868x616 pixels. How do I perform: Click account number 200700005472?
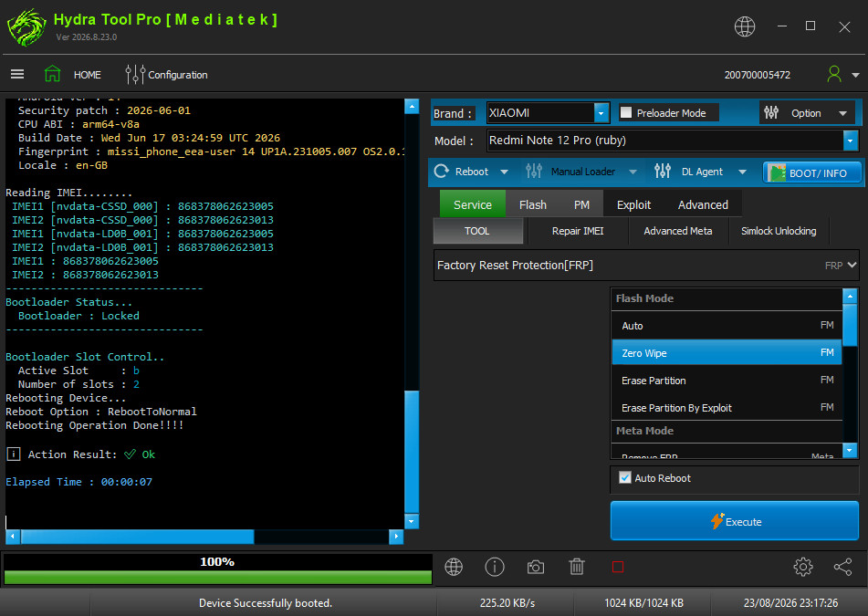(757, 75)
